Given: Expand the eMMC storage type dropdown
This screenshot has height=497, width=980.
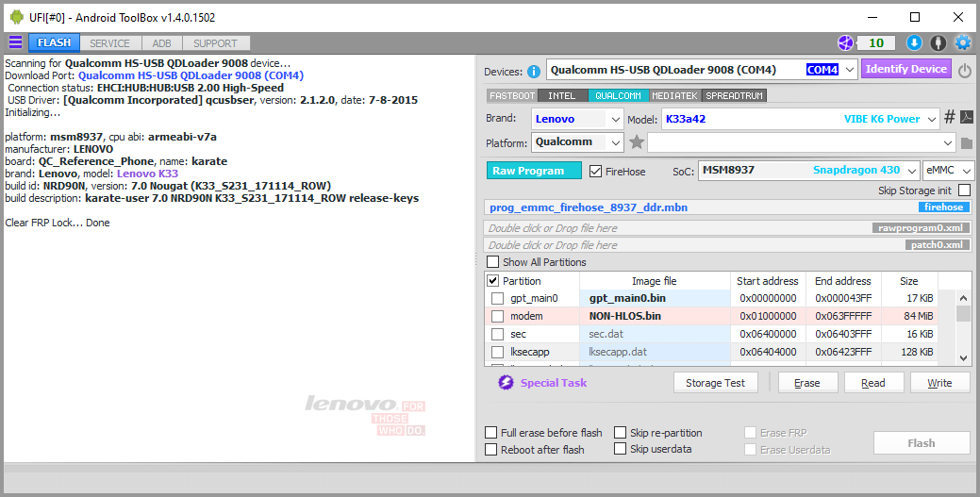Looking at the screenshot, I should point(967,170).
